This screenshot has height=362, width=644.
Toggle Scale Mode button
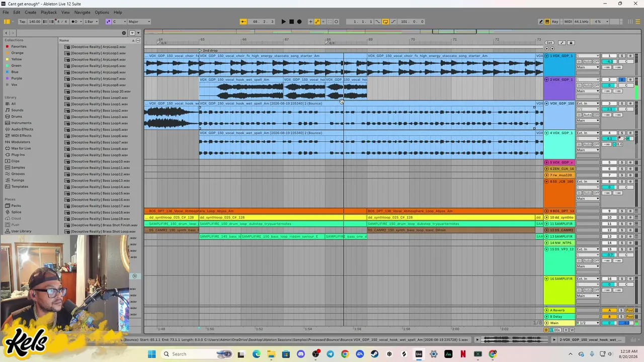[x=108, y=22]
